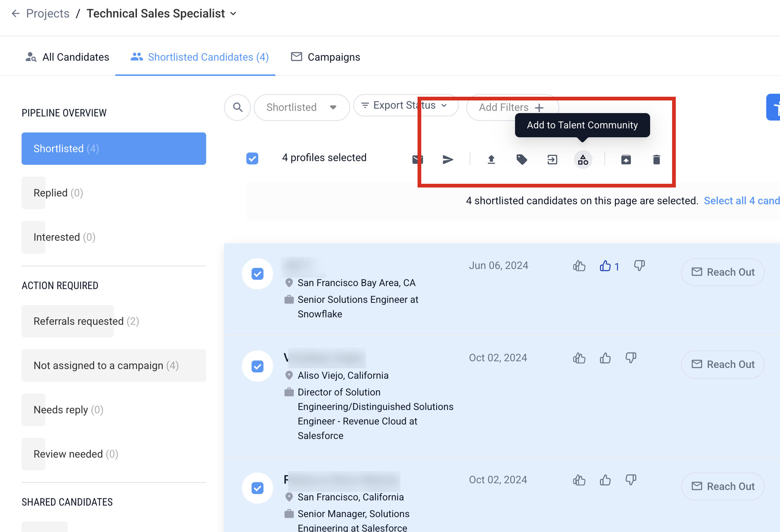Click Reach Out for the San Francisco, California candidate

point(723,486)
